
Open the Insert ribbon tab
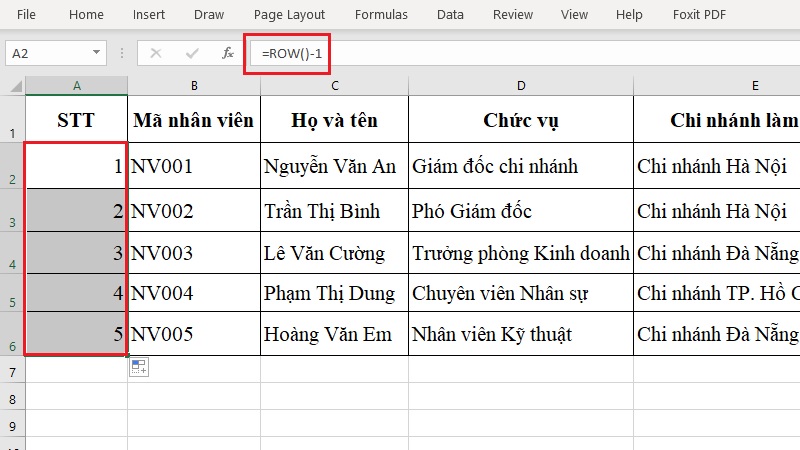pyautogui.click(x=148, y=15)
